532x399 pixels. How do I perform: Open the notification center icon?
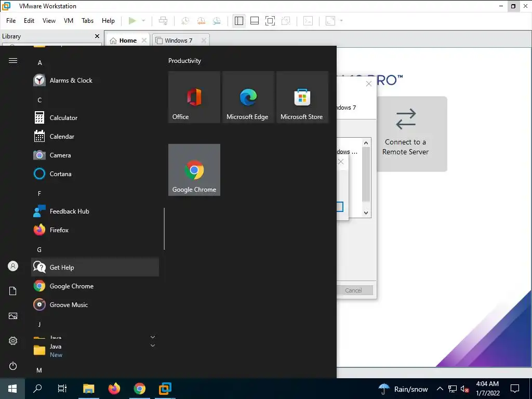515,389
